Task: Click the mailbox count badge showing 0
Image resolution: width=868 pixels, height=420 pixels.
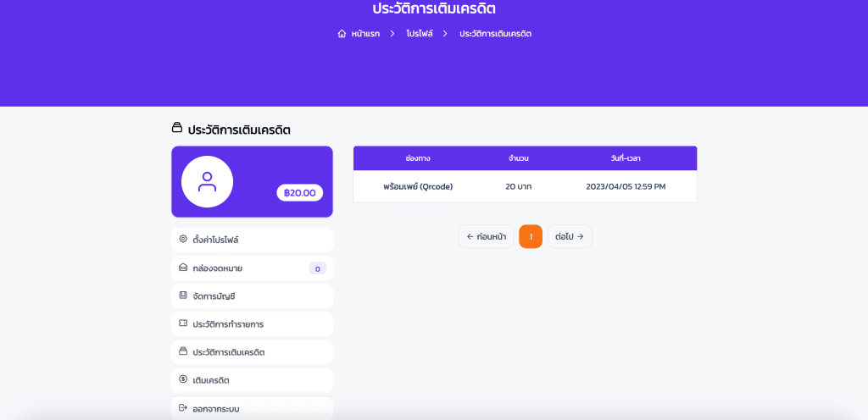Action: click(317, 268)
